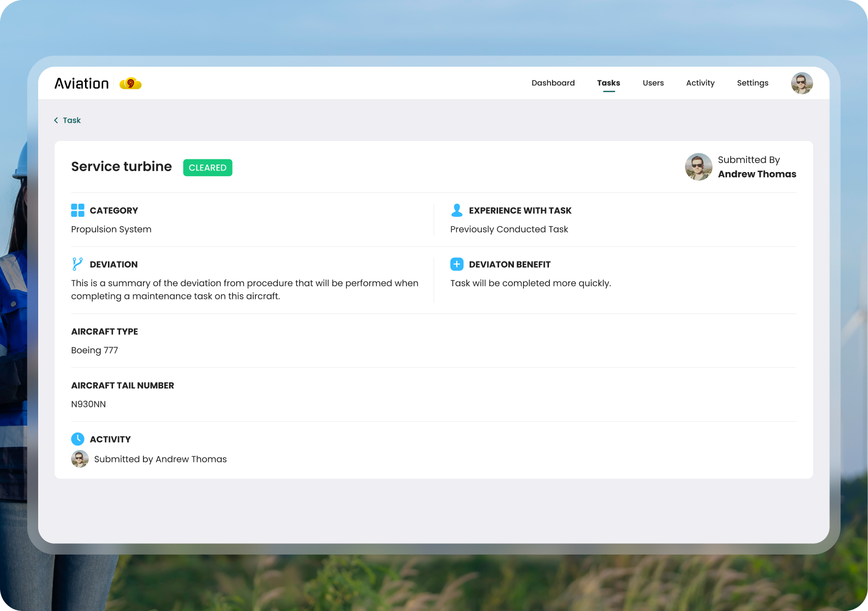Click the Andrew Thomas submitter name
The width and height of the screenshot is (868, 611).
click(x=757, y=174)
